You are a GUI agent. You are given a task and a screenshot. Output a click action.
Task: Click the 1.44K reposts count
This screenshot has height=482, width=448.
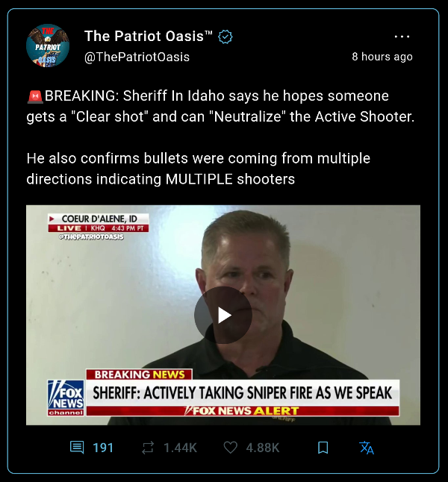coord(180,448)
